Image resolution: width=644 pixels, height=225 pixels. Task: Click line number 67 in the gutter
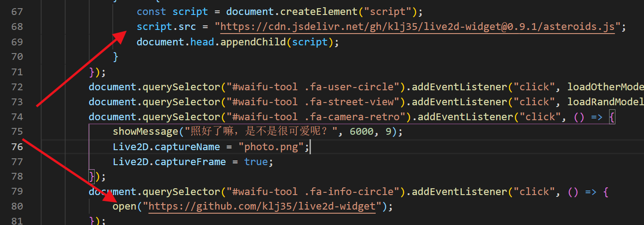(17, 12)
